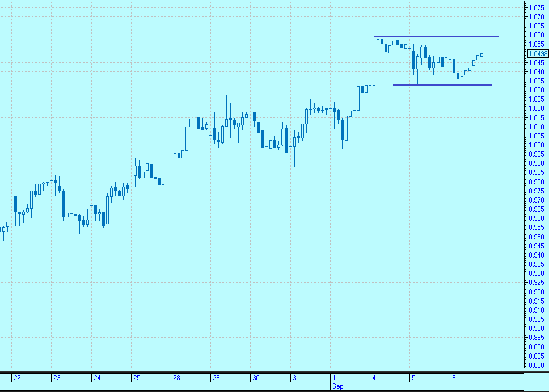The height and width of the screenshot is (392, 549).
Task: Click price scale value 0,935
Action: pos(537,264)
